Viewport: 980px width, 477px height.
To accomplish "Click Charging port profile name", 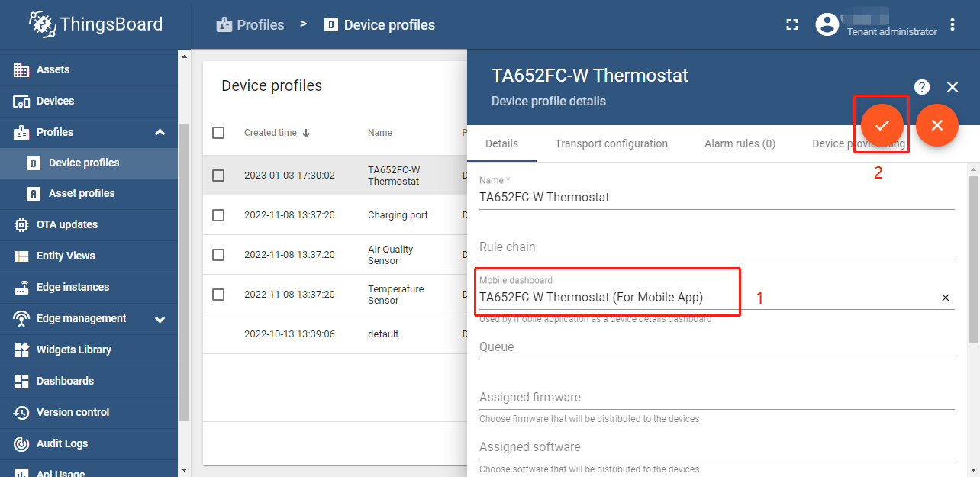I will click(398, 215).
